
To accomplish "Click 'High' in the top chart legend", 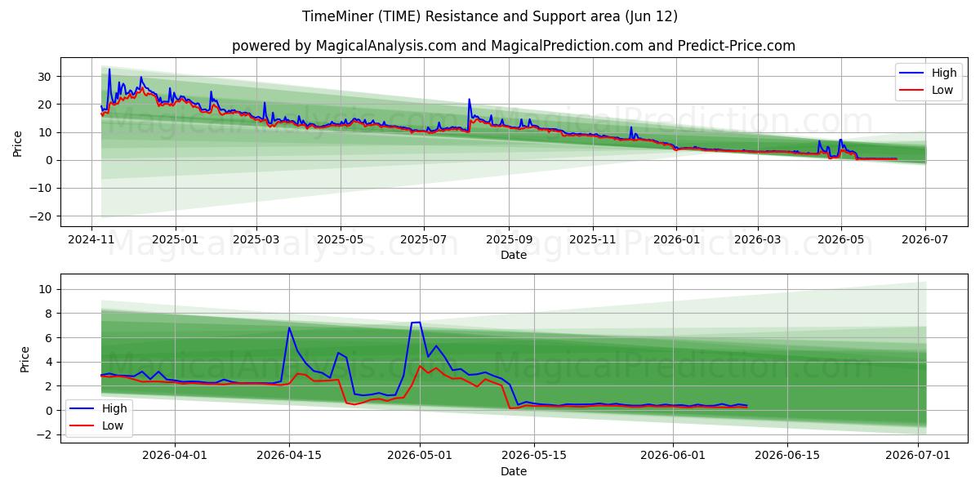I will click(944, 73).
